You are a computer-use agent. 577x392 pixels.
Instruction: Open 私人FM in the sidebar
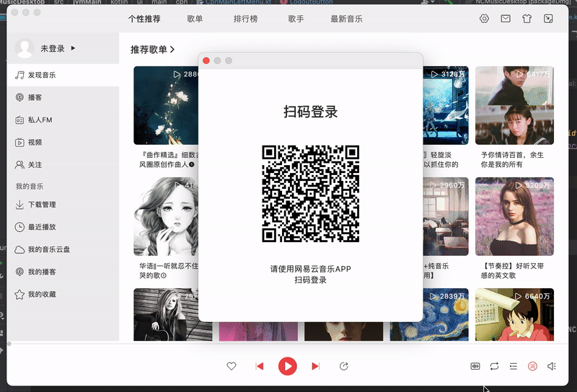coord(63,120)
